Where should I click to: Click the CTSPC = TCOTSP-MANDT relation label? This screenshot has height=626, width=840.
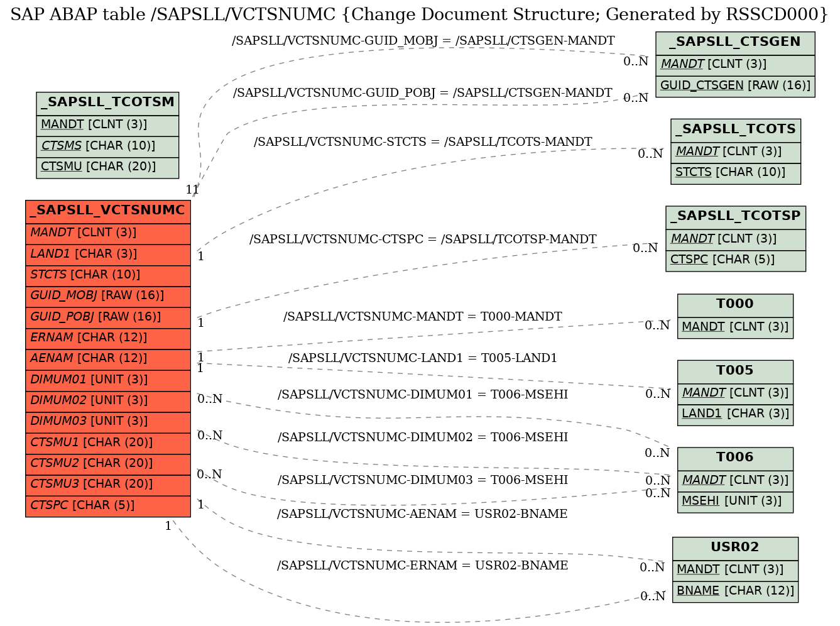[x=423, y=239]
